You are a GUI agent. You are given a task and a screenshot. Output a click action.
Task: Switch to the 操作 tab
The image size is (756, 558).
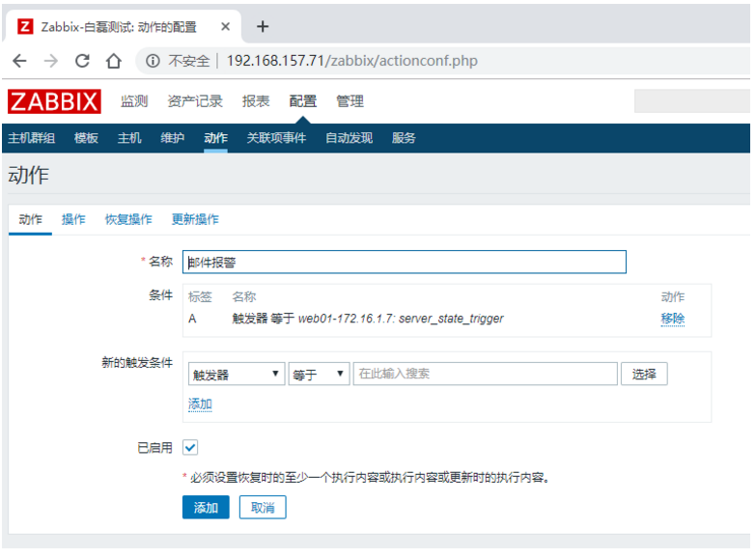[x=73, y=219]
